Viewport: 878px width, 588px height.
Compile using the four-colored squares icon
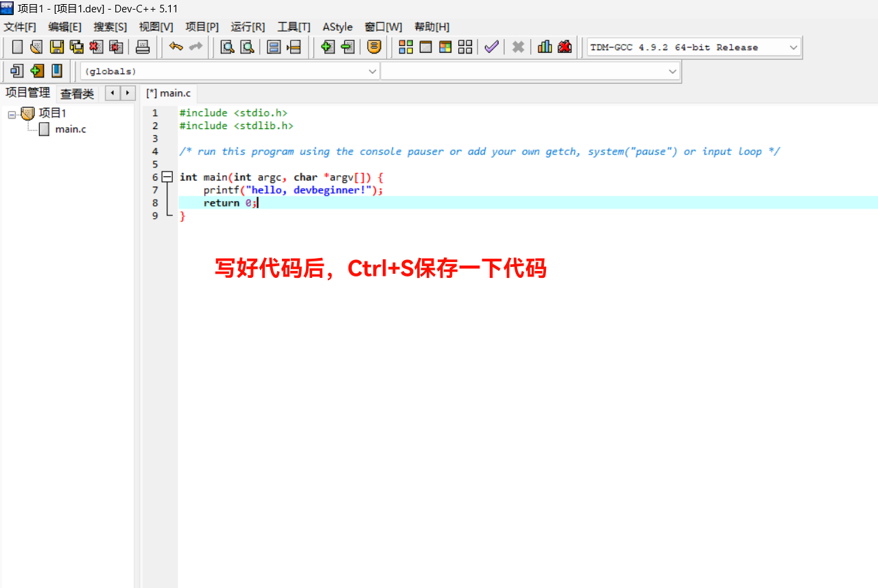point(406,47)
